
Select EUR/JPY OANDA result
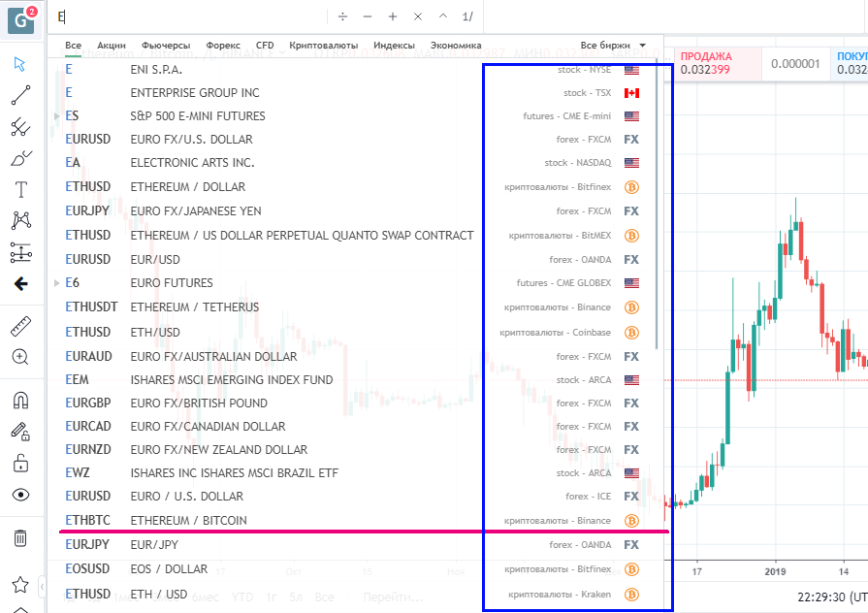pos(354,545)
